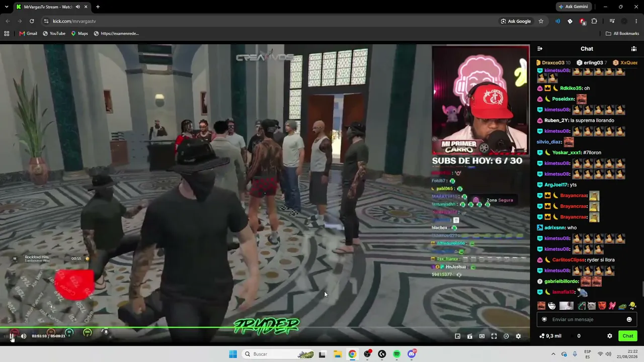
Task: Jump to live edge indicator icon
Action: (x=506, y=336)
